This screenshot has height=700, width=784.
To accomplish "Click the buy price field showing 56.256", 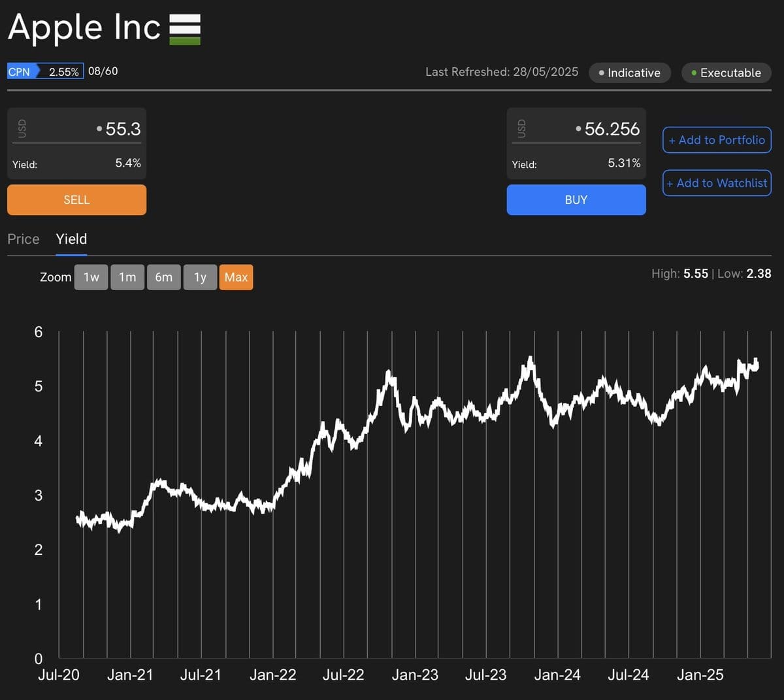I will 612,129.
